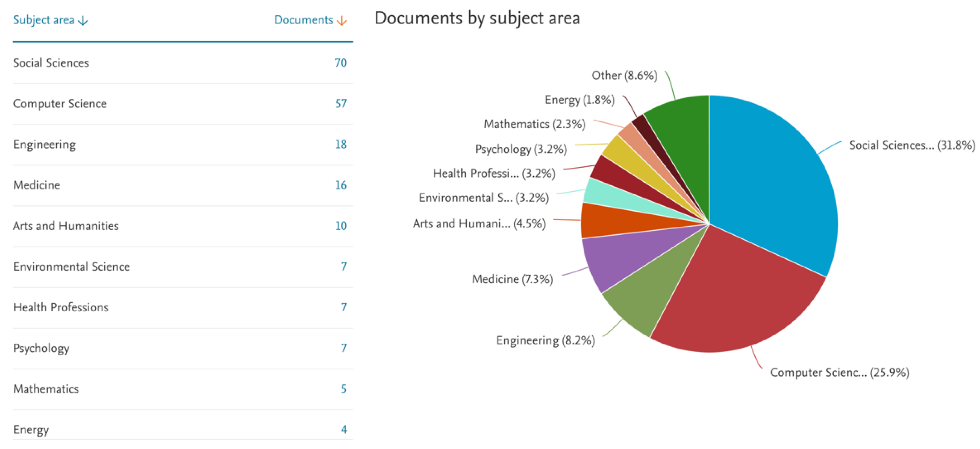Screen dimensions: 980x449
Task: Click Mathematics document count 5
Action: [x=343, y=389]
